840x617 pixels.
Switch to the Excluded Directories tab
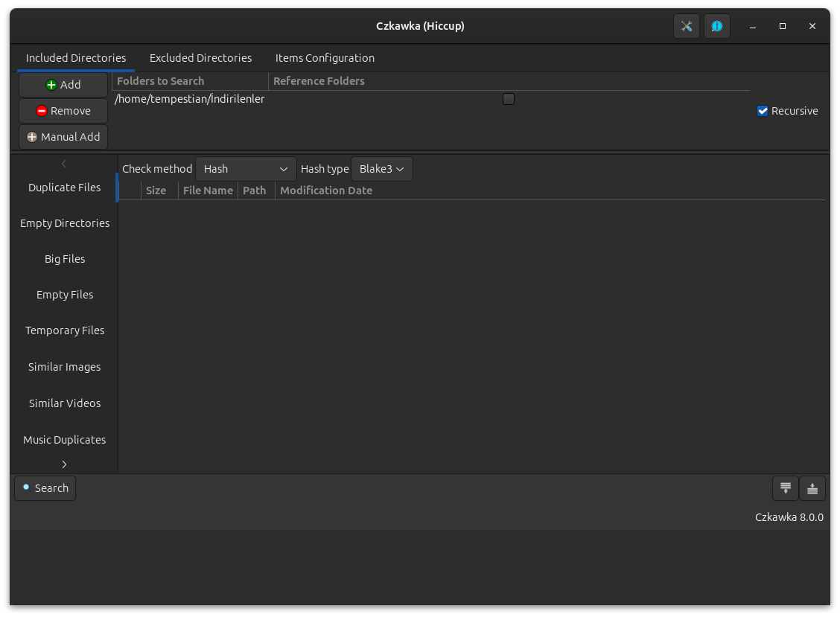[200, 58]
